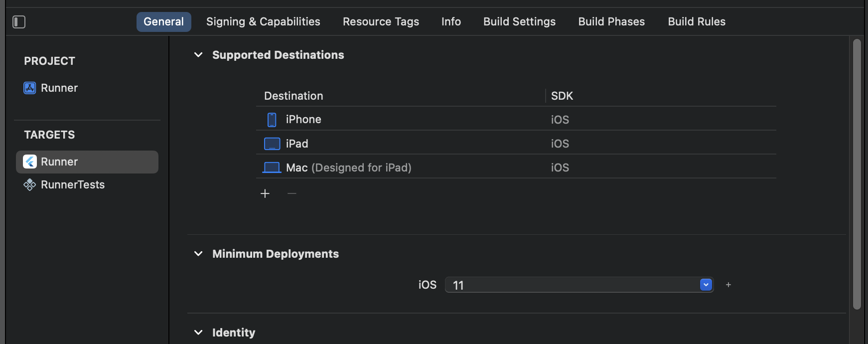Add a new supported destination with plus
Screen dimensions: 868x344
click(x=265, y=193)
